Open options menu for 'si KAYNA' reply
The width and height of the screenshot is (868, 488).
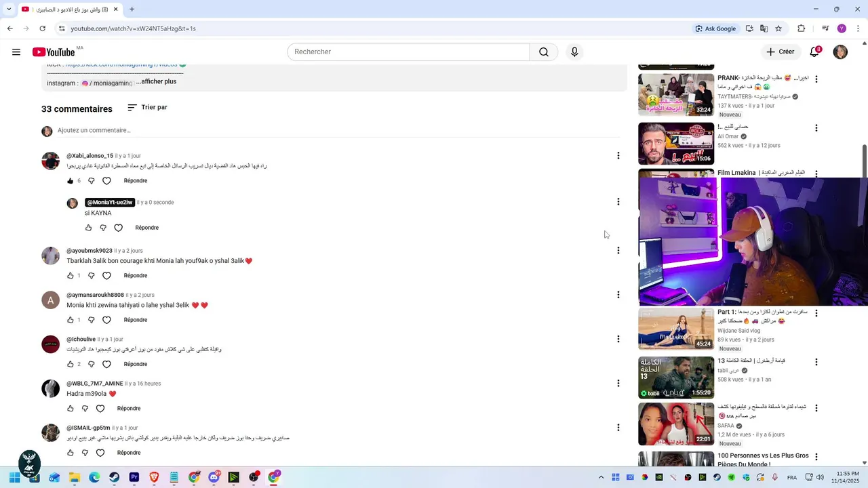618,201
